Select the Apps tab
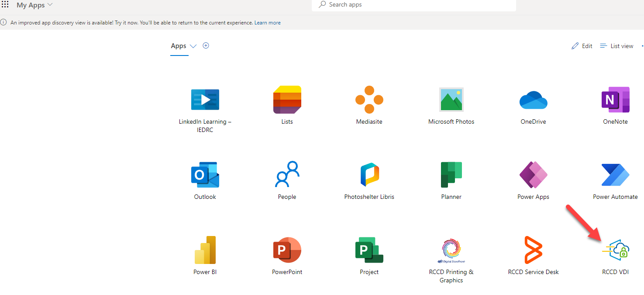 (179, 46)
